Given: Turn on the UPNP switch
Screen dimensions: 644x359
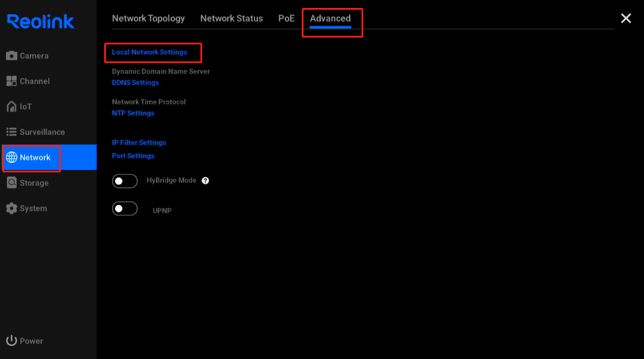Looking at the screenshot, I should click(x=125, y=209).
